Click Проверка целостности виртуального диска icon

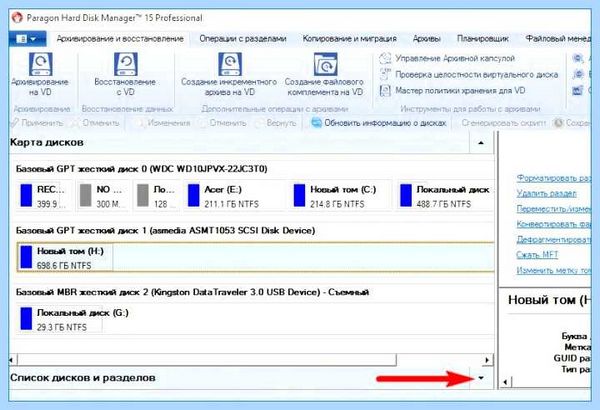[x=385, y=75]
